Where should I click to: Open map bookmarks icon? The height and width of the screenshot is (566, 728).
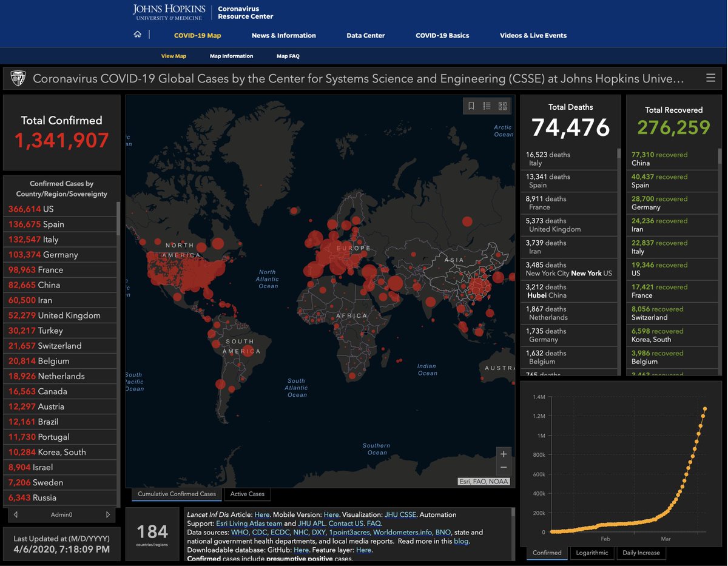point(471,106)
